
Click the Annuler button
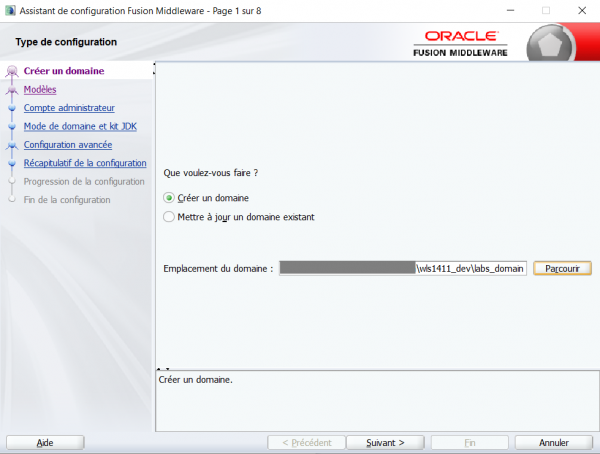[554, 443]
